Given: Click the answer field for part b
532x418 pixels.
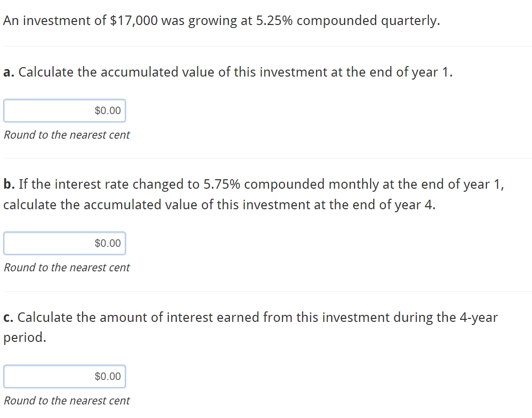Looking at the screenshot, I should pos(65,243).
